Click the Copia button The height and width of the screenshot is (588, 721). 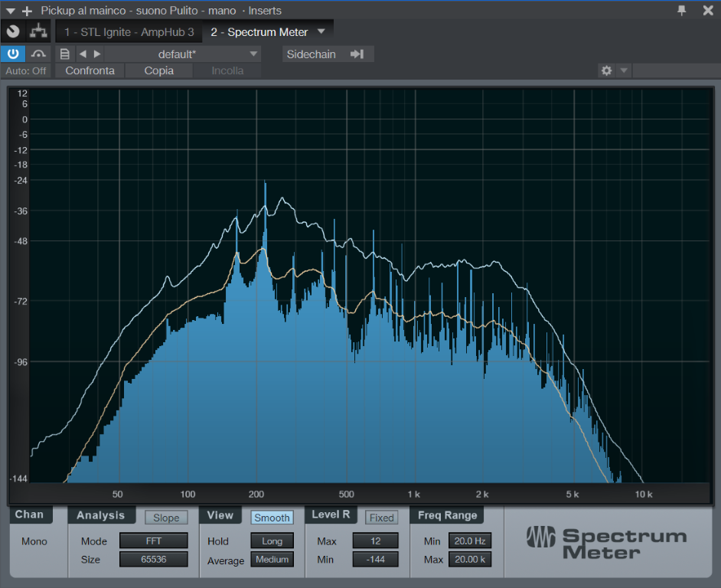tap(158, 70)
